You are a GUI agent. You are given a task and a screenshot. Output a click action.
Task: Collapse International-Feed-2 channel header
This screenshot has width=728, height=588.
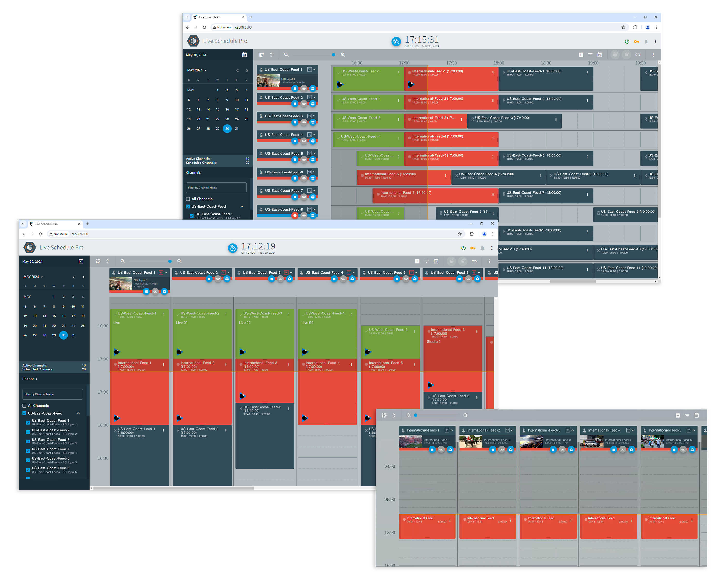click(x=512, y=430)
